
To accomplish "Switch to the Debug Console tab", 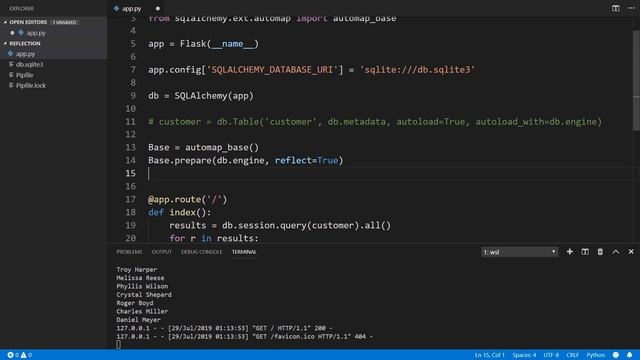I will coord(202,252).
